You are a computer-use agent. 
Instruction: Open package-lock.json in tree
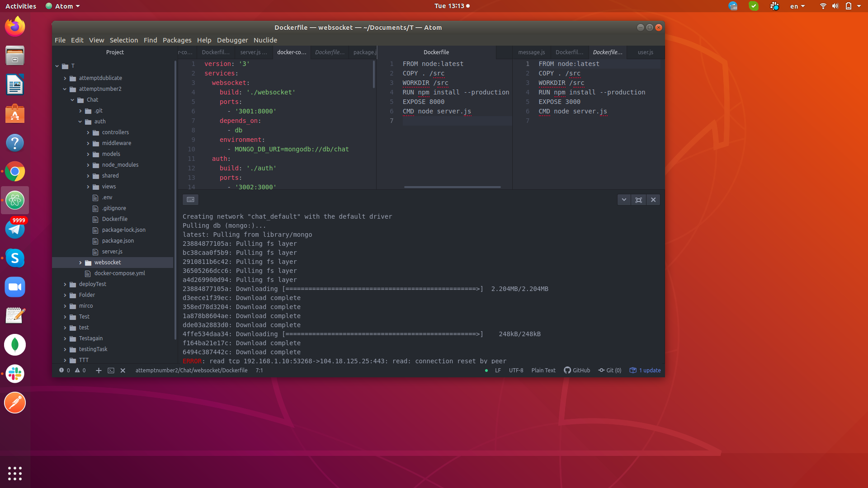click(x=123, y=230)
